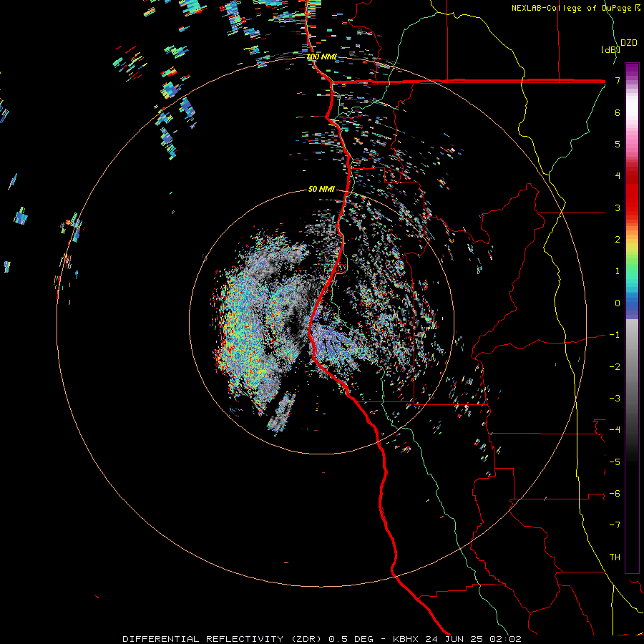
Task: Click the TH threshold label on legend
Action: coord(615,557)
